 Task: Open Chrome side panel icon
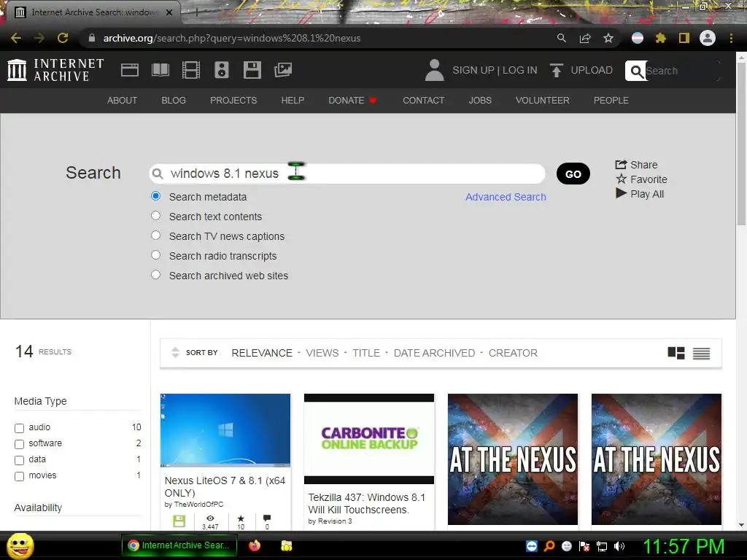(x=684, y=38)
